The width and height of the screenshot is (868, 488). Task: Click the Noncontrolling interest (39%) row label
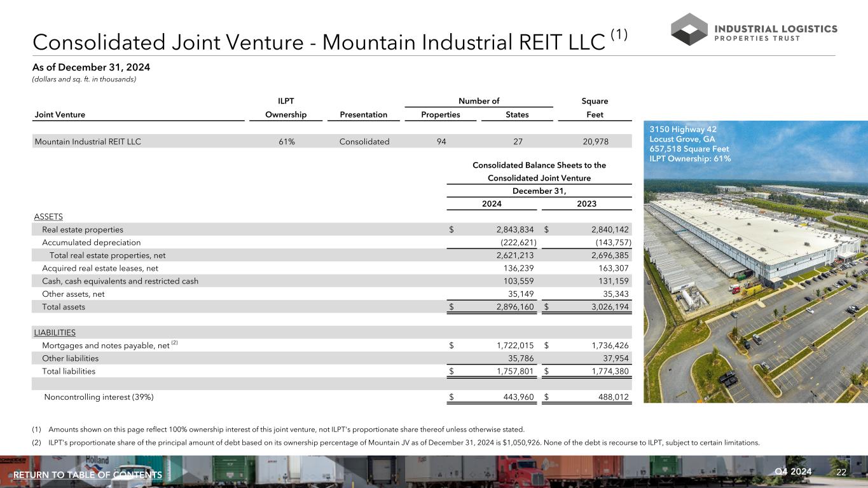click(x=99, y=397)
